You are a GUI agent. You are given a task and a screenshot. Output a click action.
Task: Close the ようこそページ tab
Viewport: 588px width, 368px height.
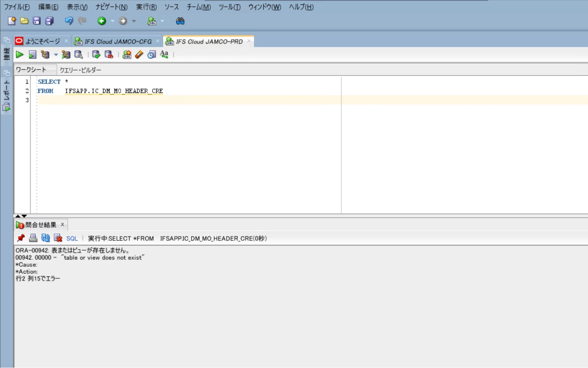pyautogui.click(x=66, y=41)
